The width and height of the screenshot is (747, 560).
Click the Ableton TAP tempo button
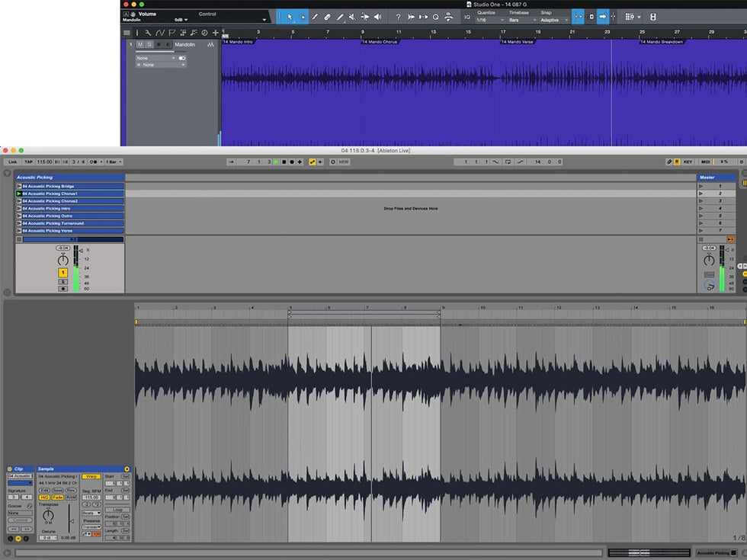point(28,162)
